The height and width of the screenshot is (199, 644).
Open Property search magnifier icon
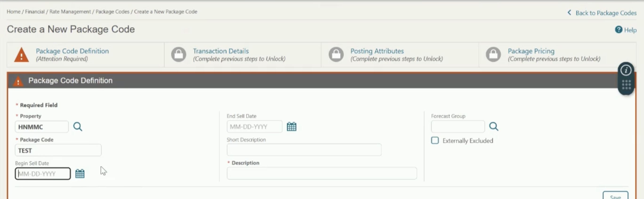click(77, 127)
